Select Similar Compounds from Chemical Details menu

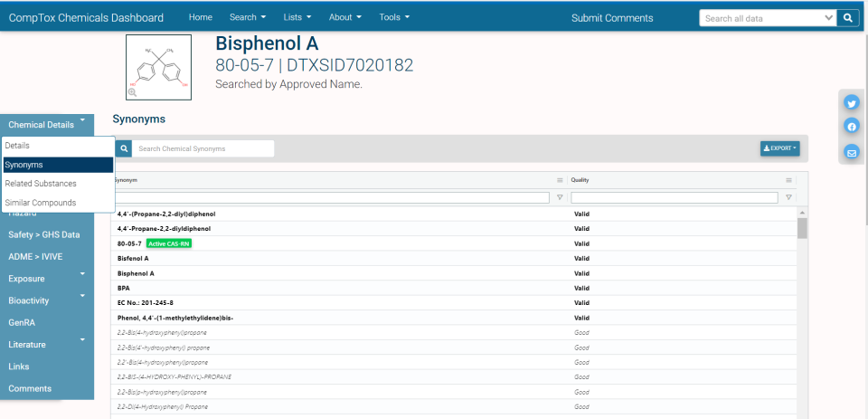41,203
